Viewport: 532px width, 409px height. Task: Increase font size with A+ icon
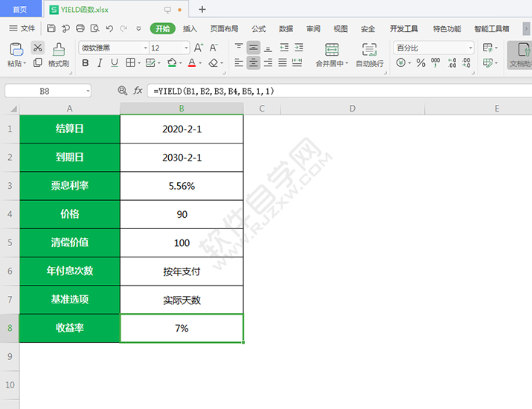tap(199, 48)
